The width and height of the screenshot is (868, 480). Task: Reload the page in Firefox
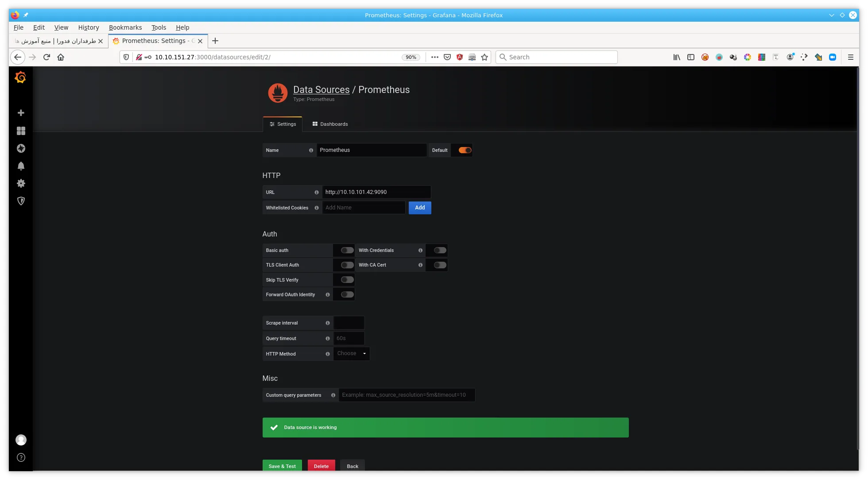46,57
